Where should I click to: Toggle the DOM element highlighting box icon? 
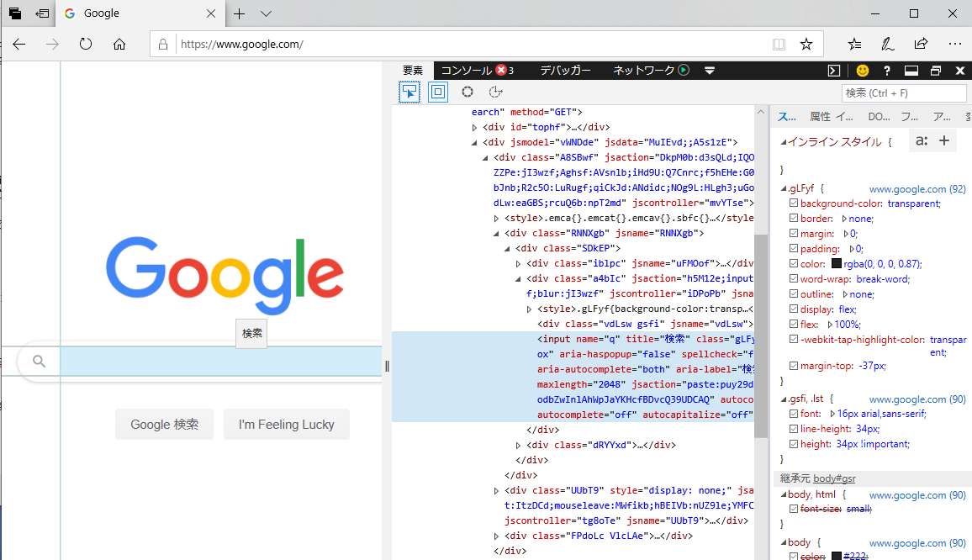[437, 92]
